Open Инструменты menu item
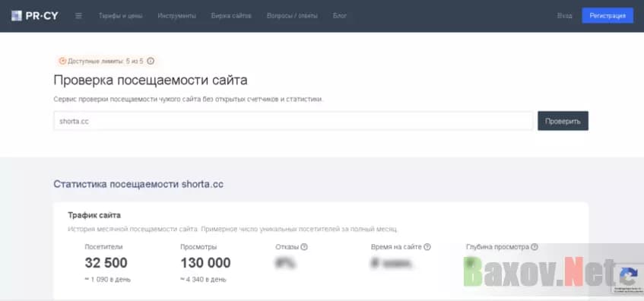 [177, 16]
